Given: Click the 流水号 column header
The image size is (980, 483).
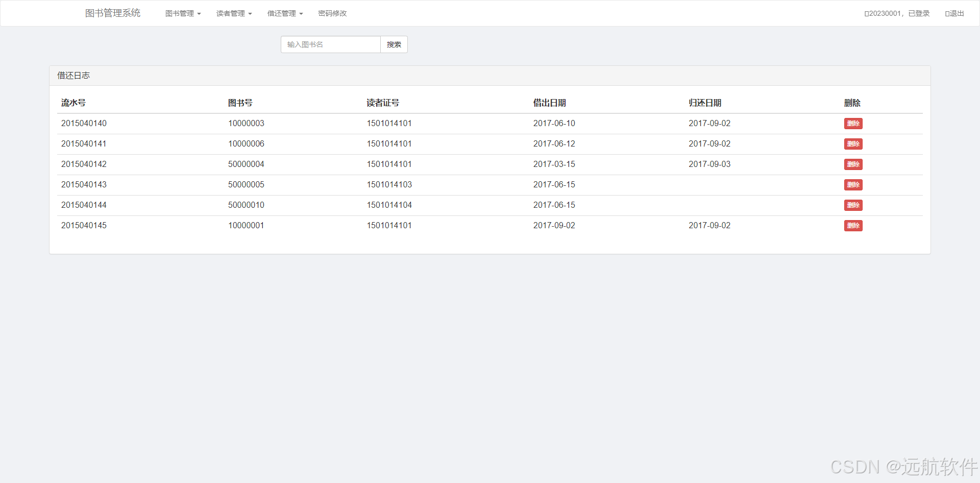Looking at the screenshot, I should [x=73, y=103].
